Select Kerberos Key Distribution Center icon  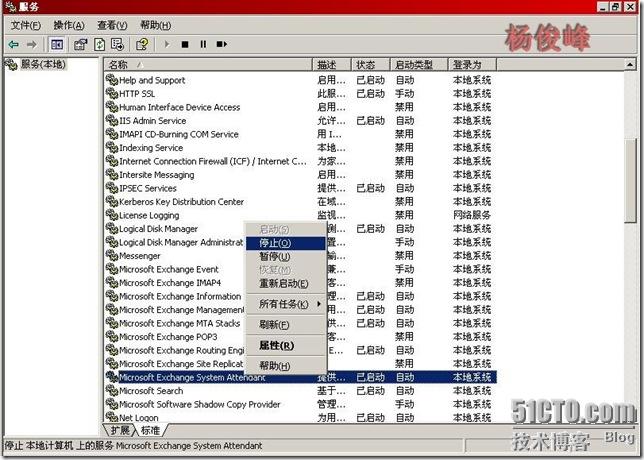tap(112, 202)
